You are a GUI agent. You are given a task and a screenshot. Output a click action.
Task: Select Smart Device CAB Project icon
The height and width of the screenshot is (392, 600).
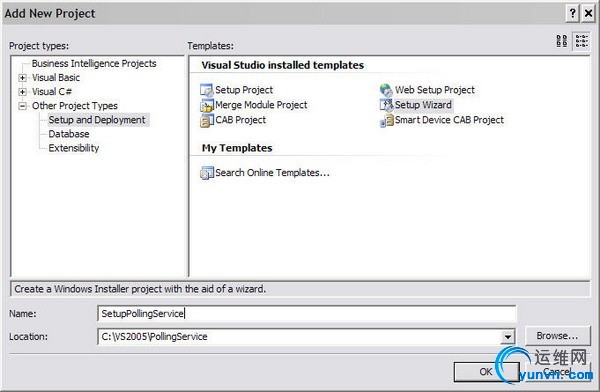click(386, 120)
